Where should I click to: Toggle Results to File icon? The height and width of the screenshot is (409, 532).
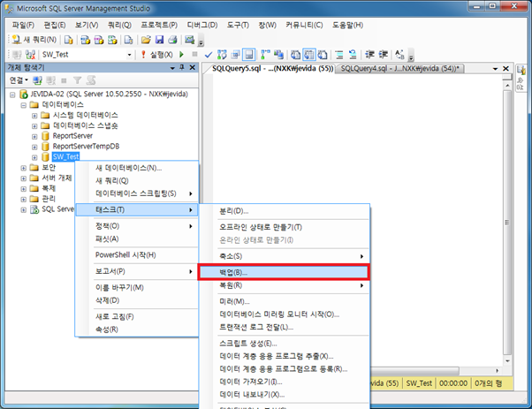[x=323, y=54]
